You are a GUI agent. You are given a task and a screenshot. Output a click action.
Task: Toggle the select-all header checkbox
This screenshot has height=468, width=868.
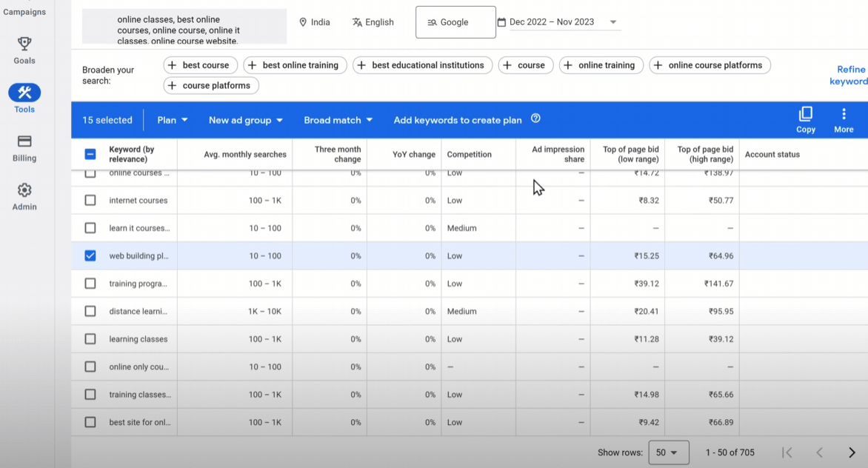(x=90, y=155)
